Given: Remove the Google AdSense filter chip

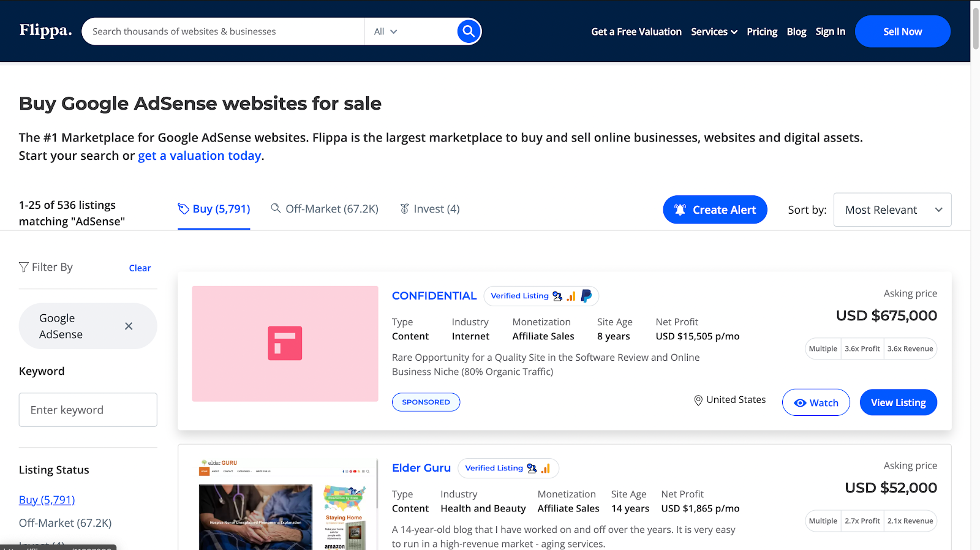Looking at the screenshot, I should (129, 326).
